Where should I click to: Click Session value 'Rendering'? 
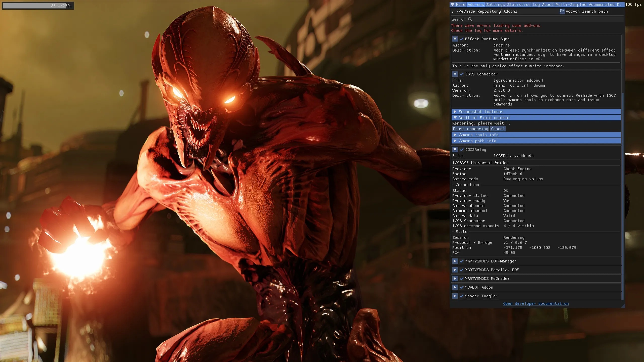[514, 238]
